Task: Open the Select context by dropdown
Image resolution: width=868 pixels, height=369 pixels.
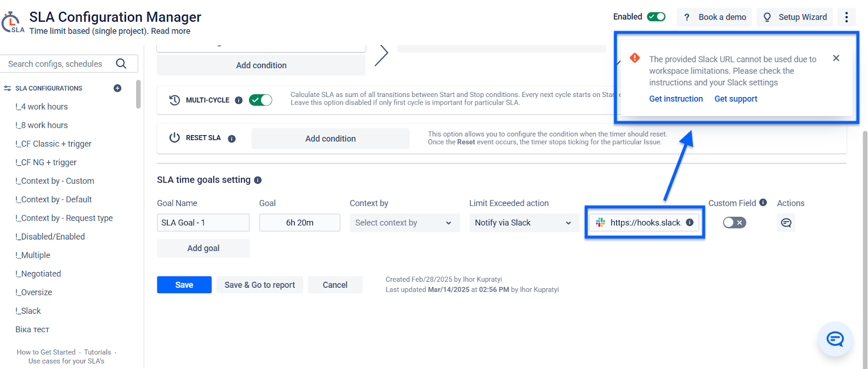Action: pos(404,223)
